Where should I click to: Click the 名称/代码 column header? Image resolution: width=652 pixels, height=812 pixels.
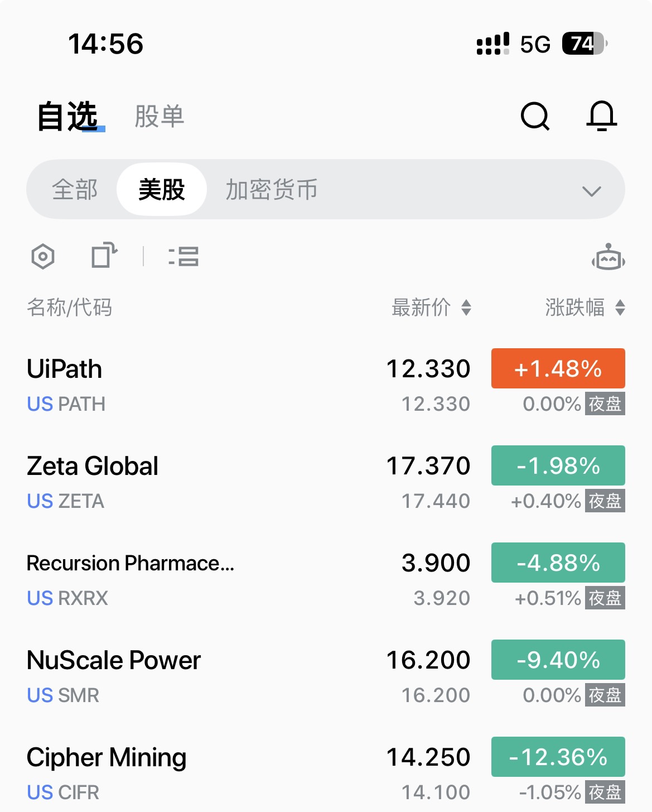(70, 307)
